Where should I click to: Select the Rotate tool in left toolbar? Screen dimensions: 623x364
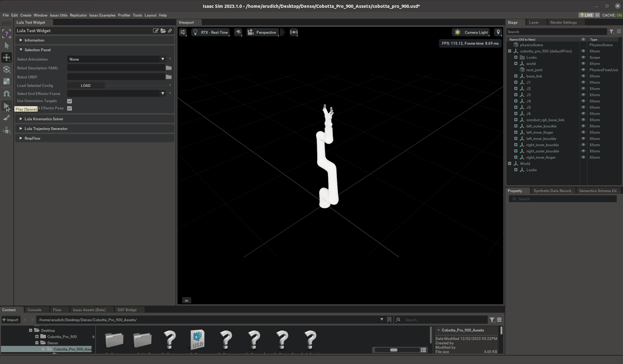pos(7,69)
